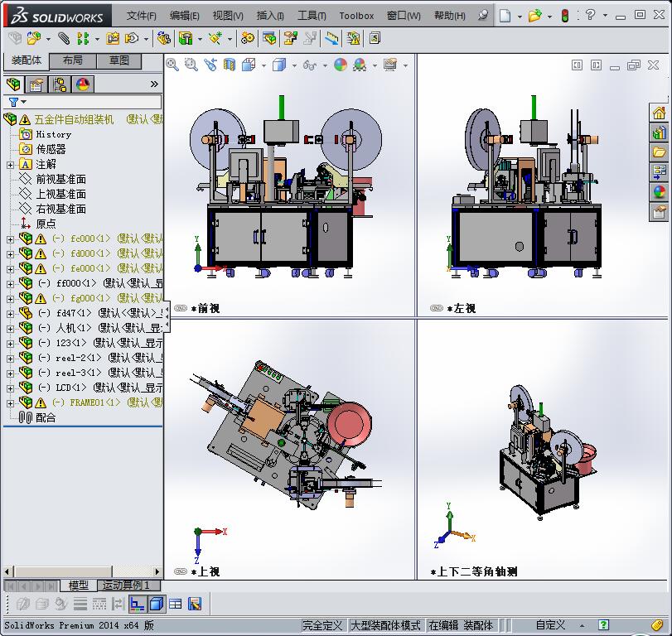This screenshot has width=672, height=636.
Task: Click Zoom to Fit icon
Action: (172, 65)
